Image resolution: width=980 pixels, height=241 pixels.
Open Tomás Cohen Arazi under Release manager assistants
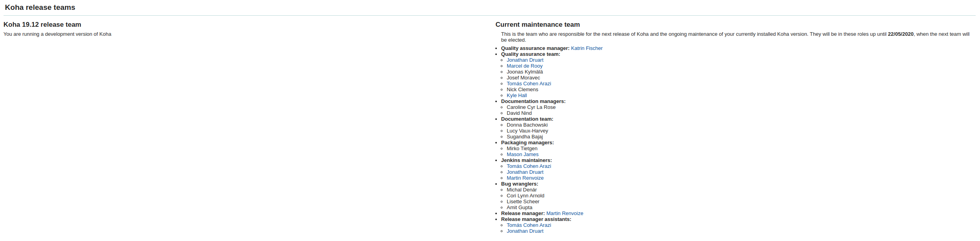pos(529,225)
